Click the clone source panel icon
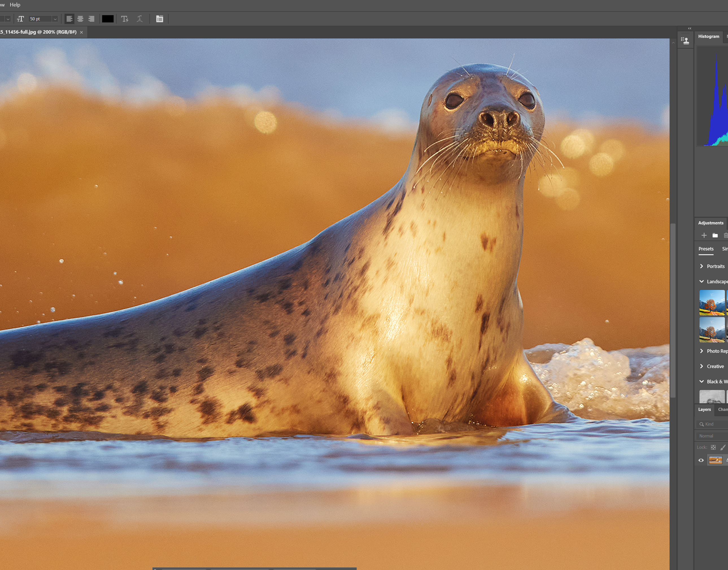 point(685,41)
